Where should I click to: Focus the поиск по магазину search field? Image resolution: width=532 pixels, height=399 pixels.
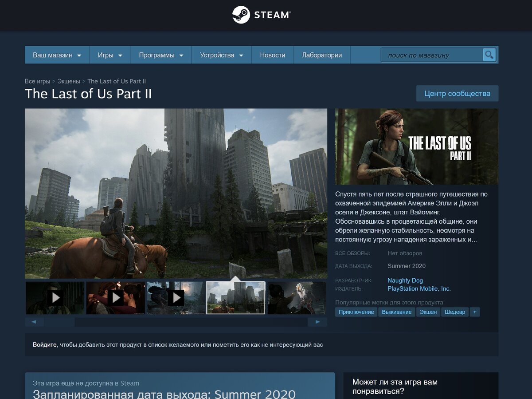(x=431, y=55)
